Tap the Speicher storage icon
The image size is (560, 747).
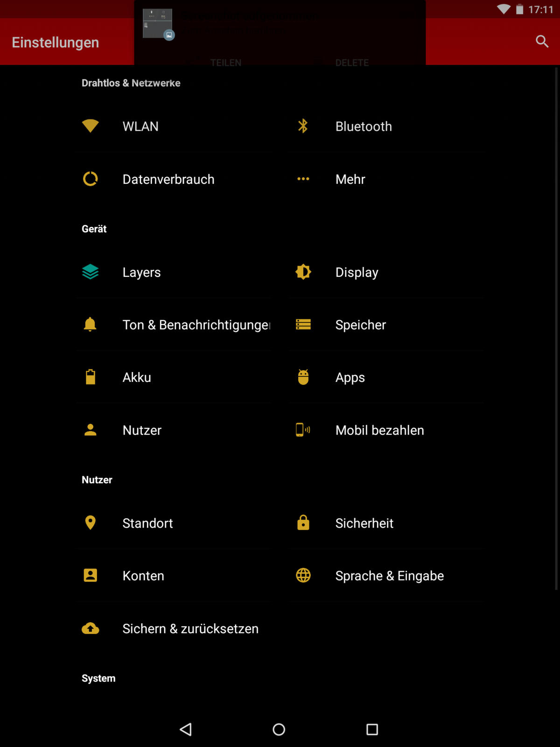pyautogui.click(x=303, y=324)
